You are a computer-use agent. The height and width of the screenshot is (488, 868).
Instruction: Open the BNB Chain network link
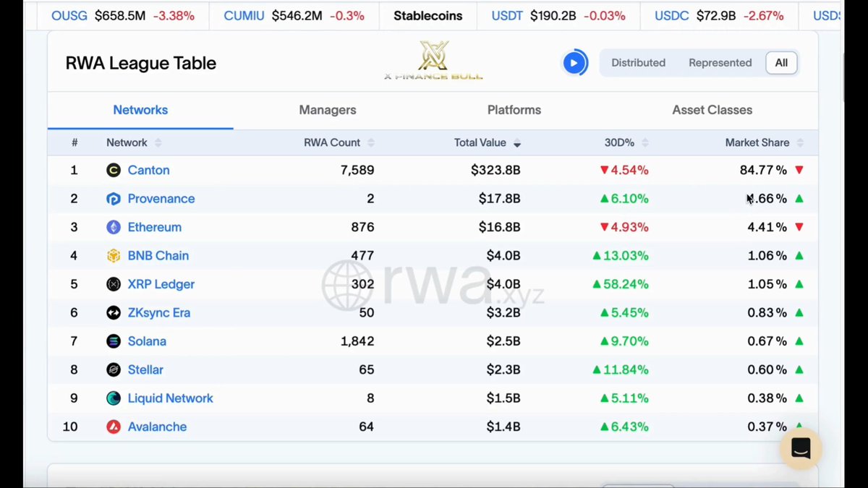point(158,256)
